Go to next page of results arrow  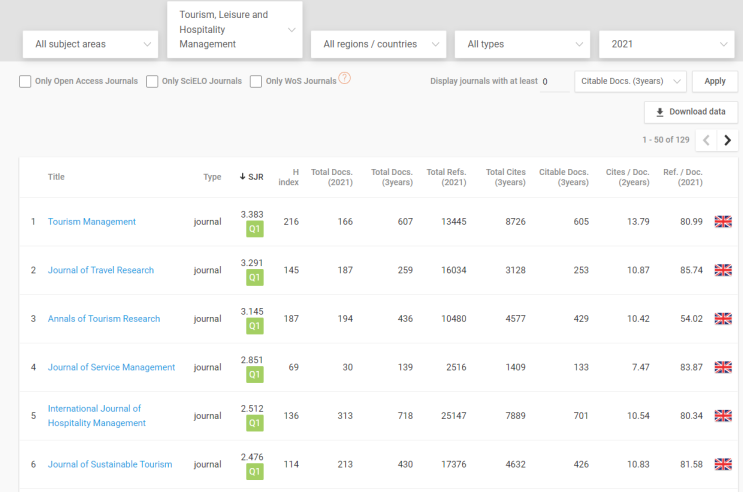tap(727, 140)
